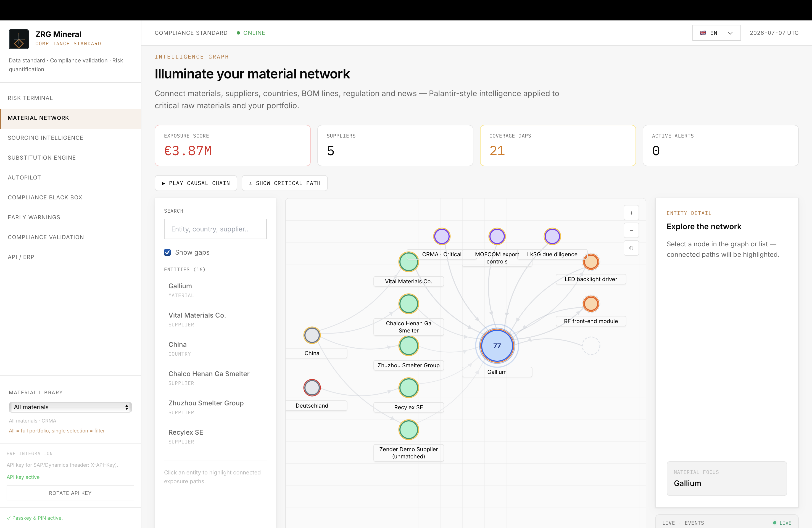Select the dashed empty gap node
The height and width of the screenshot is (528, 812).
[x=591, y=345]
